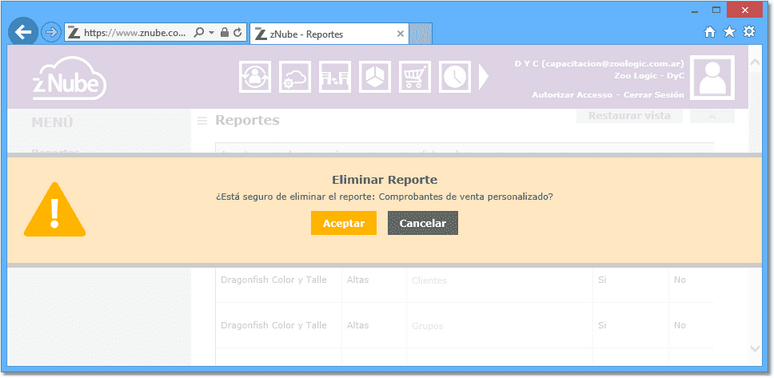Click the Cerrar Sesión link
The width and height of the screenshot is (774, 378).
(x=654, y=95)
